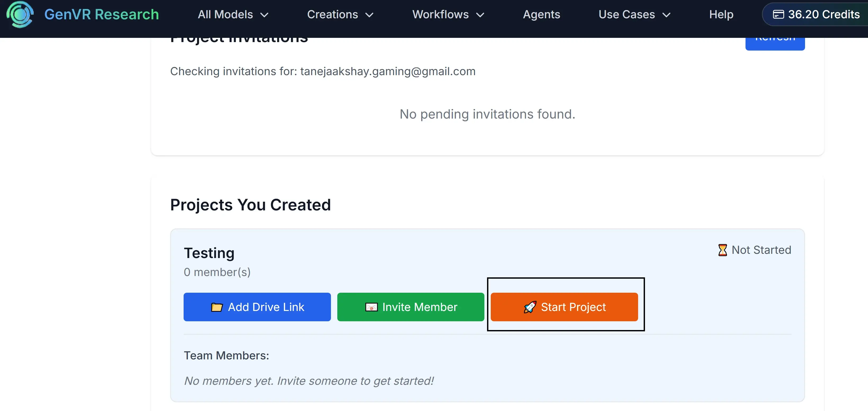868x411 pixels.
Task: Click the rocket icon on Start Project
Action: [x=530, y=307]
